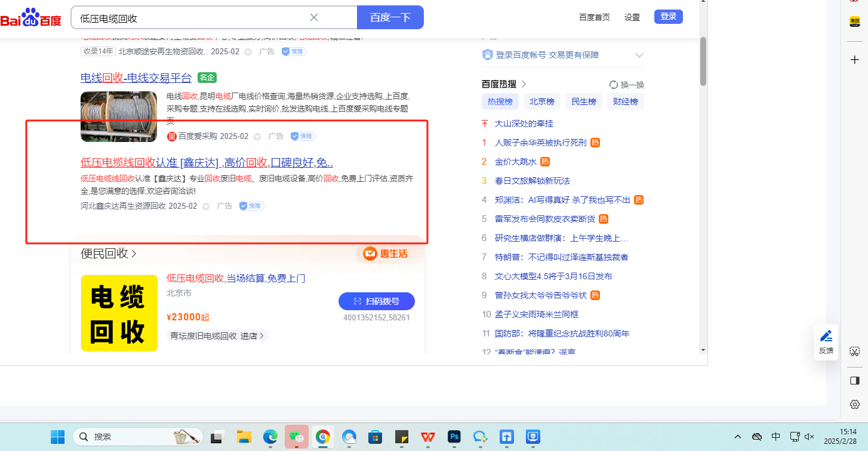Open the 电线回收-电线交易平台 result link

pos(136,78)
